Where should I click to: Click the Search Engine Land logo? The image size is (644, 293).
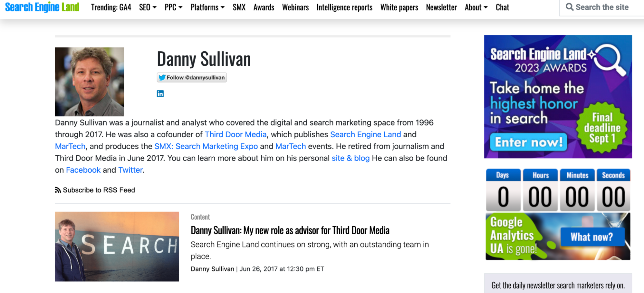(x=42, y=7)
